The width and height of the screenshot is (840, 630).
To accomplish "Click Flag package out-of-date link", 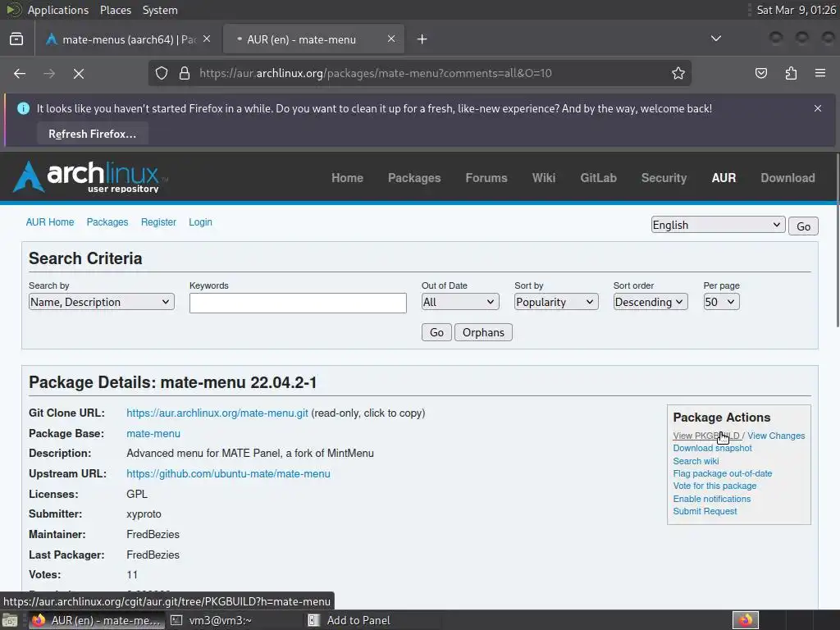I will point(722,473).
